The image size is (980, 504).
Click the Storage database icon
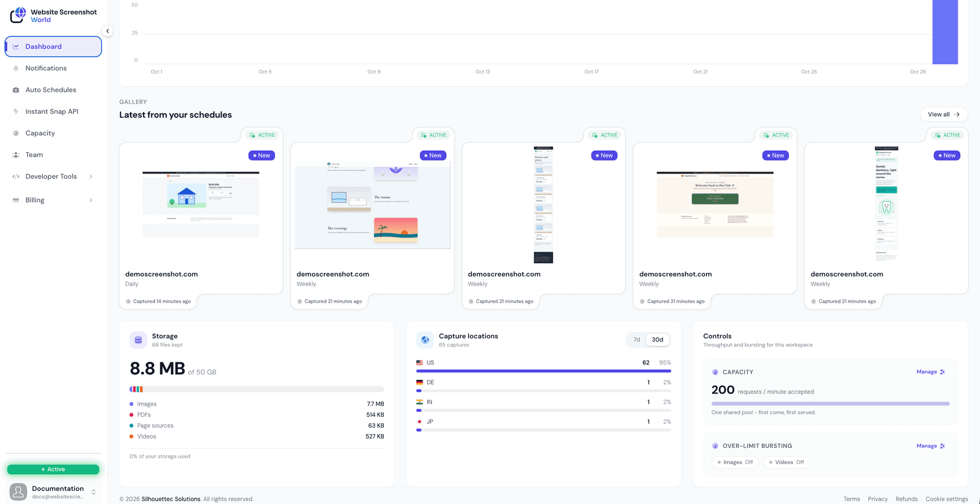[138, 340]
